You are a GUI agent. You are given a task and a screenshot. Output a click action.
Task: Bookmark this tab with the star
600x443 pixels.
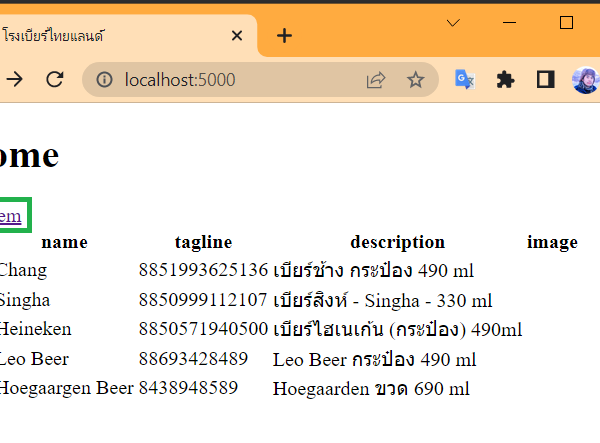pos(415,80)
